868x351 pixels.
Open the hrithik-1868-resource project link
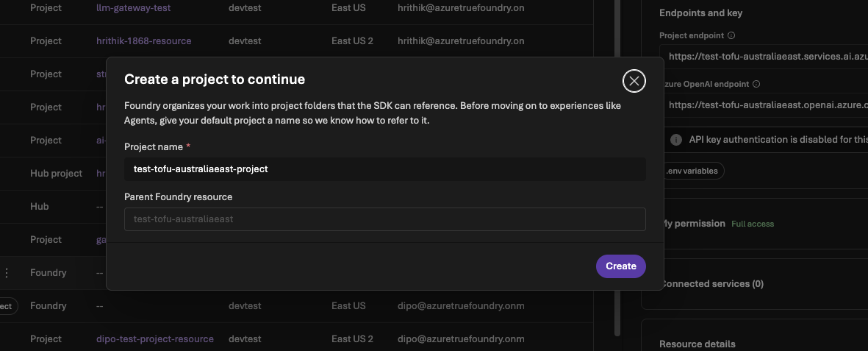coord(144,41)
